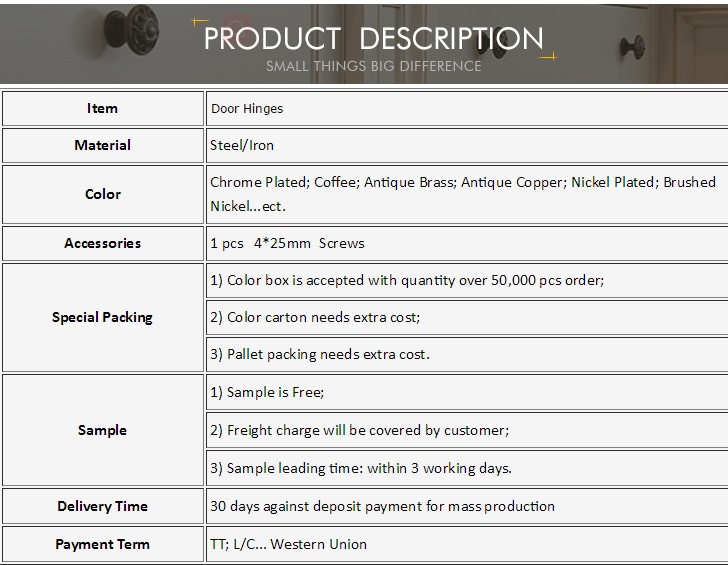Viewport: 728px width, 565px height.
Task: Select the Accessories label cell
Action: tap(103, 243)
